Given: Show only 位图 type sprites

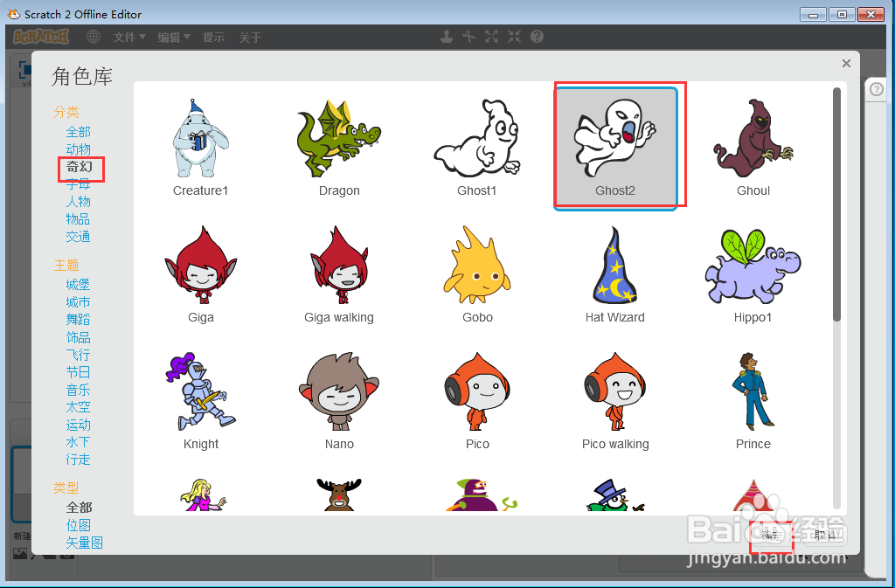Looking at the screenshot, I should (78, 525).
